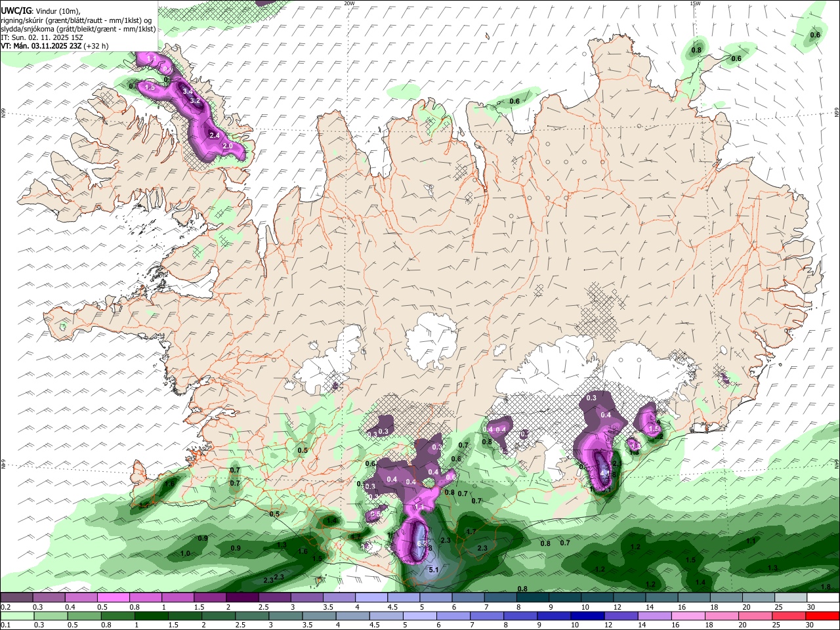Pick the darkest green swatch between 1 and 1.5, lower row
The width and height of the screenshot is (840, 630).
(x=151, y=616)
